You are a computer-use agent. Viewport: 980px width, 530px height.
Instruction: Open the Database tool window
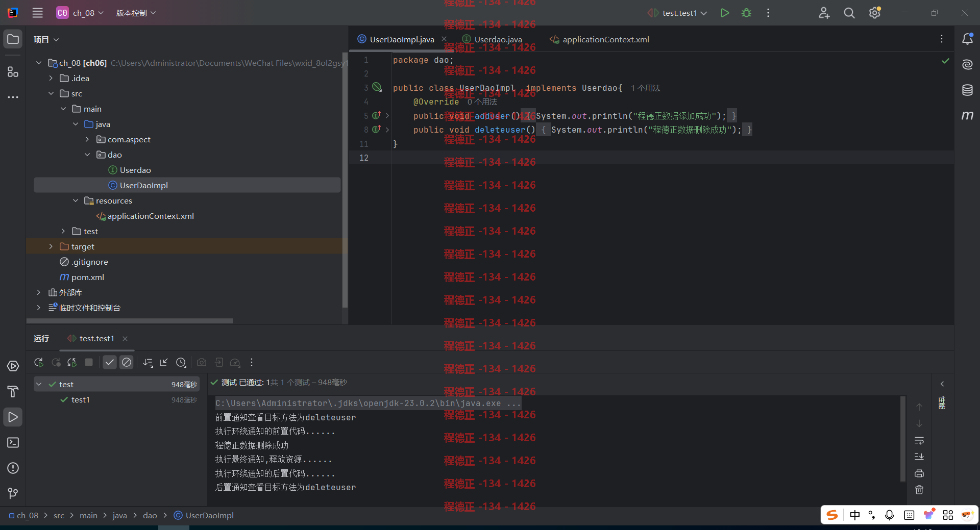967,90
